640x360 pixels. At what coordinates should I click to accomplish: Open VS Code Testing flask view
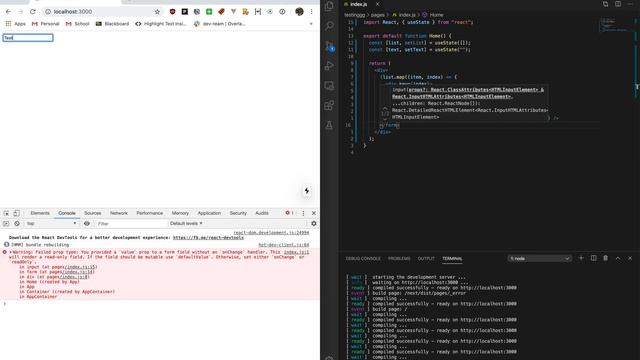pyautogui.click(x=329, y=125)
